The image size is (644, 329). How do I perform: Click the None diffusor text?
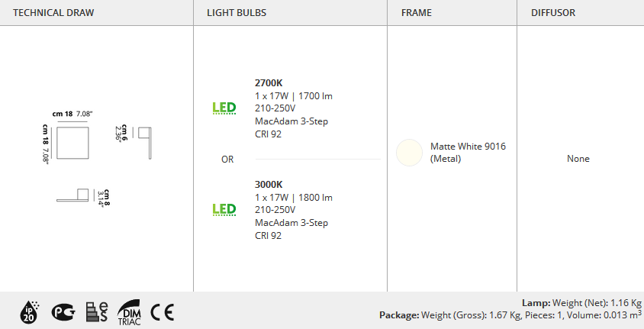(x=578, y=159)
